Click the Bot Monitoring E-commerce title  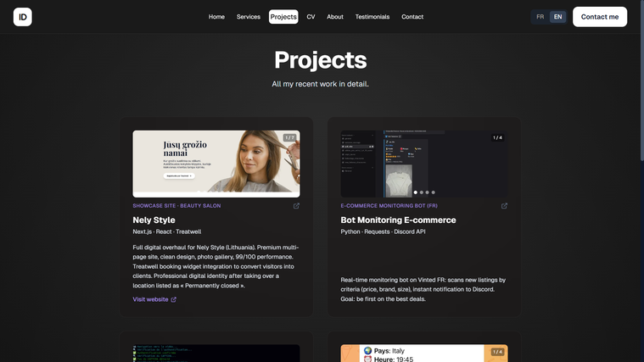(x=398, y=220)
